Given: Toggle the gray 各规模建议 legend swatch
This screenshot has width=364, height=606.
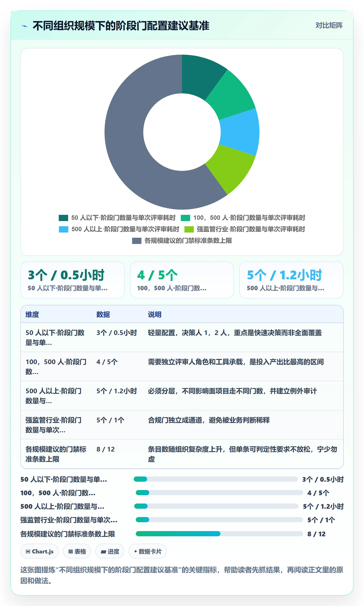Looking at the screenshot, I should (x=137, y=241).
